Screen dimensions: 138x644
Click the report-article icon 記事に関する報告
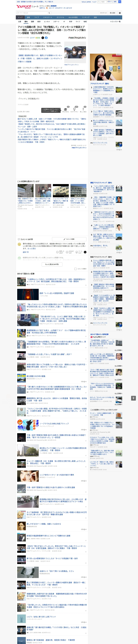[x=23, y=112]
